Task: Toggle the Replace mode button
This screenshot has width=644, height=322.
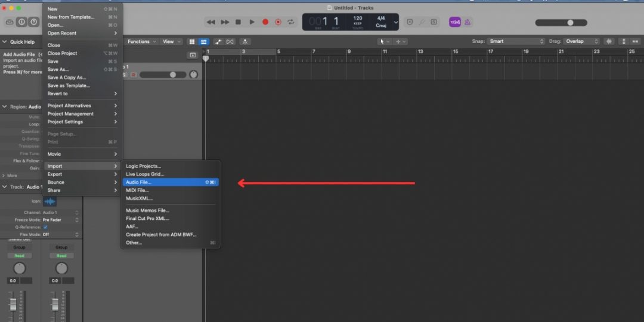Action: pos(410,22)
